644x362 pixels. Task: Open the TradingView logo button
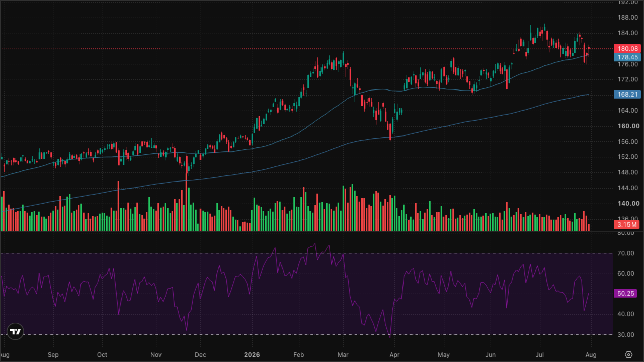(x=15, y=331)
